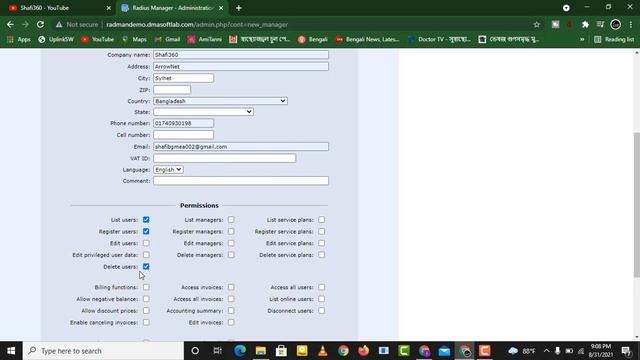Uncheck the List users checkbox
Viewport: 640px width, 360px height.
pyautogui.click(x=146, y=220)
